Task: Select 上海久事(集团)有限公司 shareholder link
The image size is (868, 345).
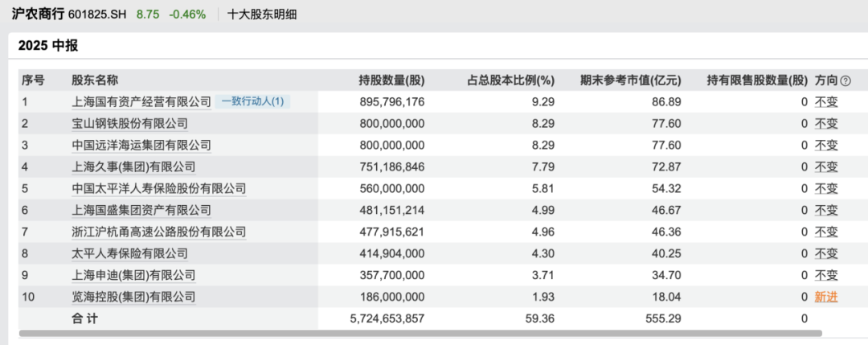Action: 133,167
